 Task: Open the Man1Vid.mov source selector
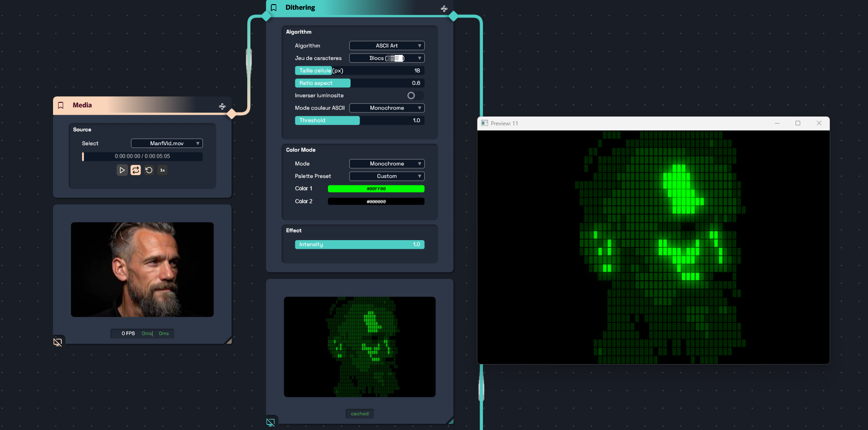(x=166, y=143)
